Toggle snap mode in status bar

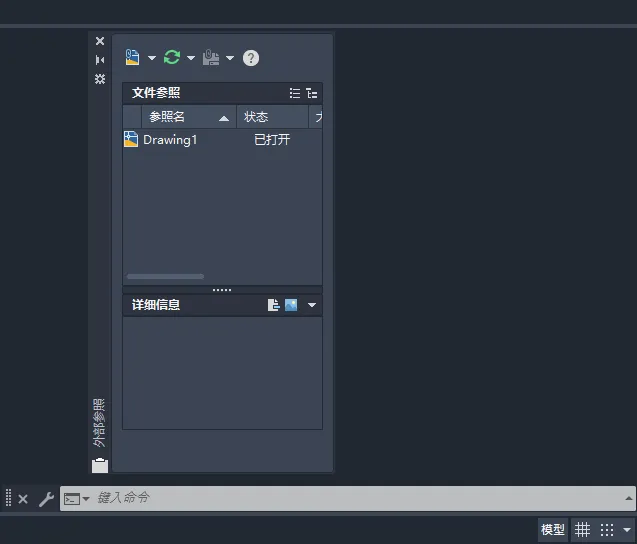pos(607,530)
